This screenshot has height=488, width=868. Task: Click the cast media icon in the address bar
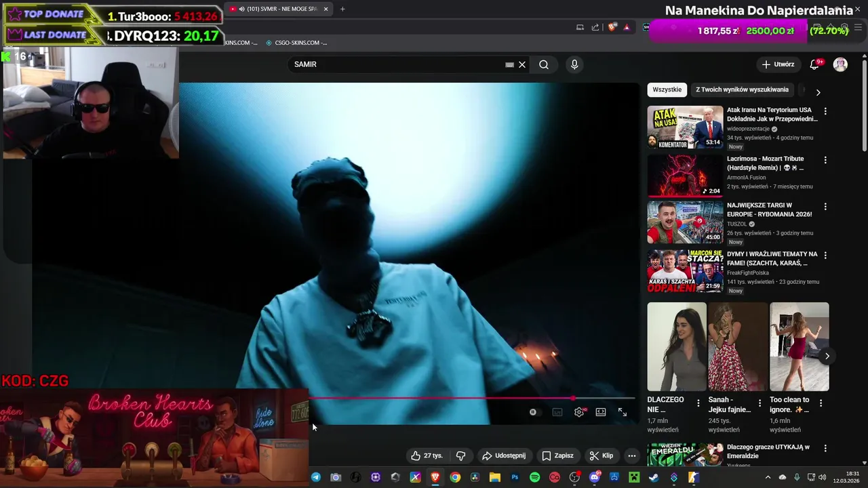click(580, 27)
